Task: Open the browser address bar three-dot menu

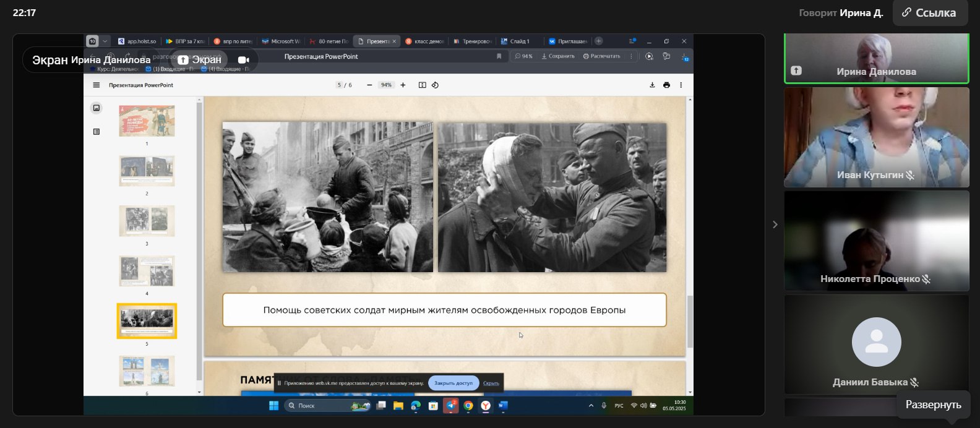Action: point(631,56)
